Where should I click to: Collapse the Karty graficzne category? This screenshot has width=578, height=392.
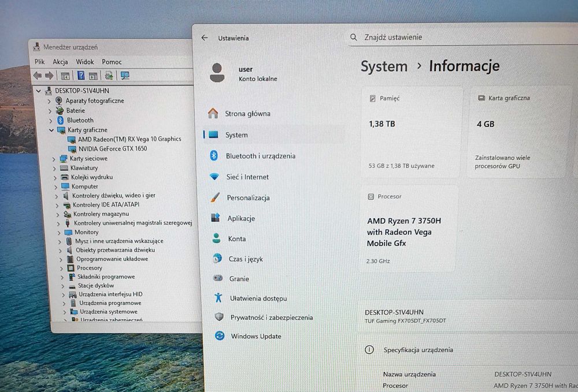(x=51, y=130)
